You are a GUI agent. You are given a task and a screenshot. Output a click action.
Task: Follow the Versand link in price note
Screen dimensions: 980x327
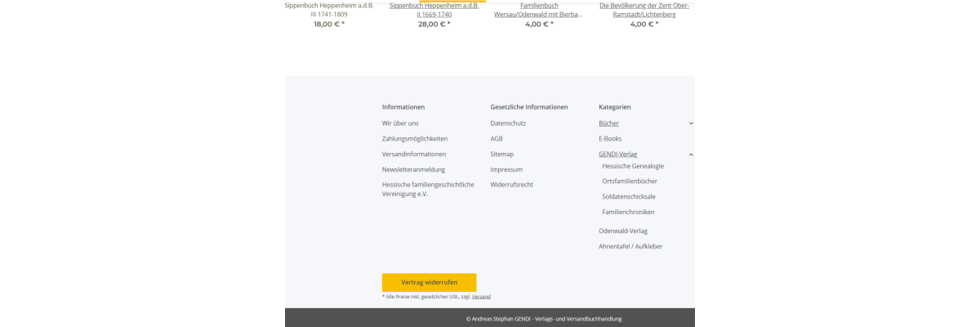tap(481, 297)
